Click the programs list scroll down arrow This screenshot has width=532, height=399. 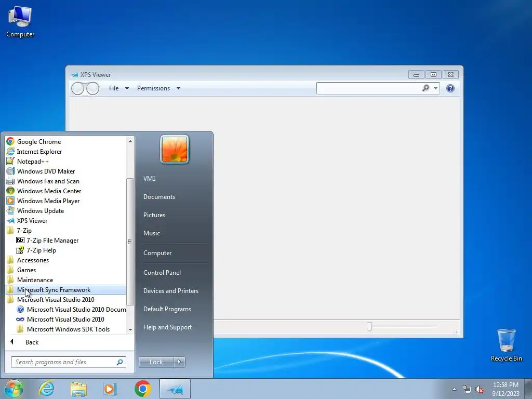pyautogui.click(x=130, y=330)
